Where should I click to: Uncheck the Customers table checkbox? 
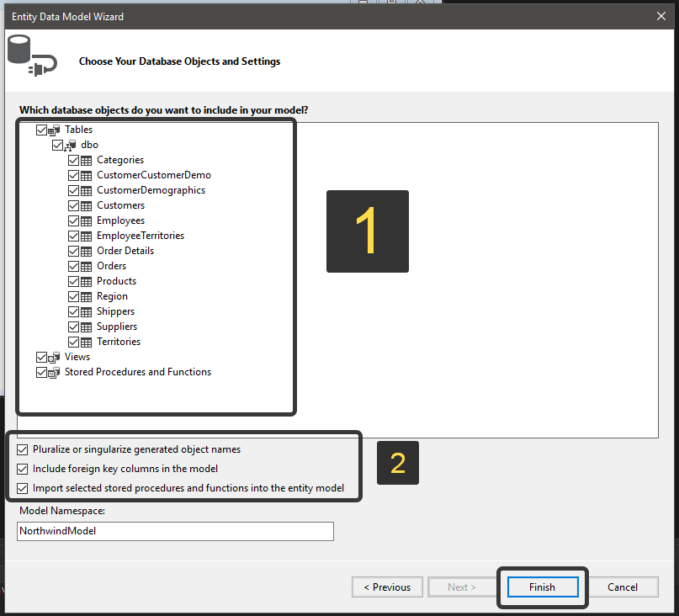point(73,206)
